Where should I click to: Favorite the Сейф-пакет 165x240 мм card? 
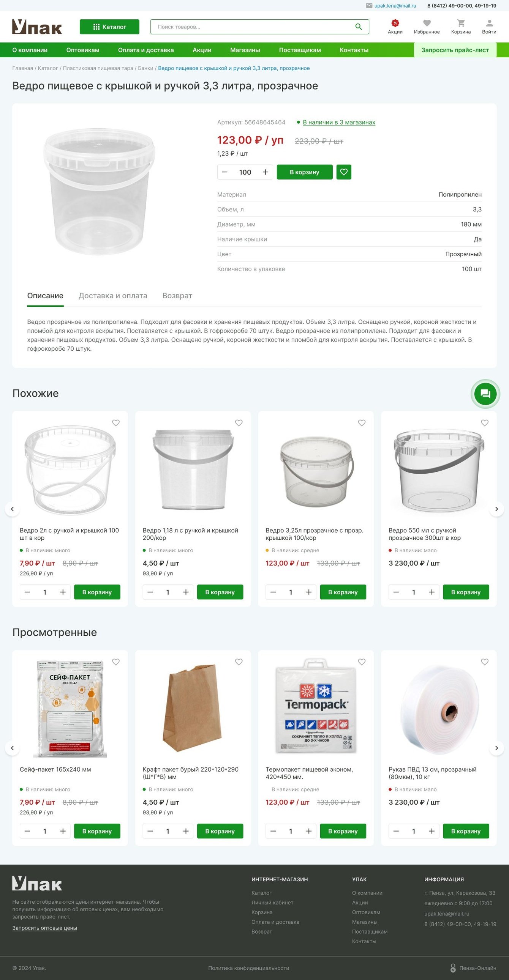point(116,662)
